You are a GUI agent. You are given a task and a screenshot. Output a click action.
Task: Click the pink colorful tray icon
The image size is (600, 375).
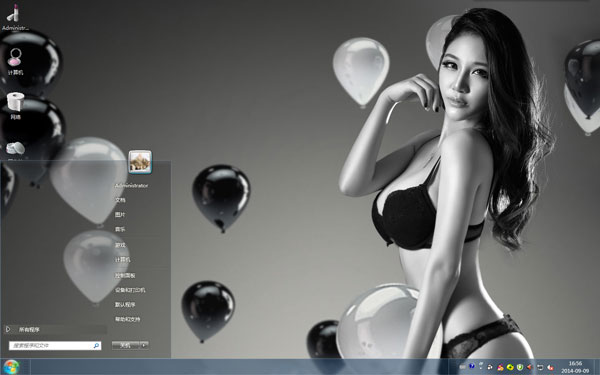tap(500, 367)
